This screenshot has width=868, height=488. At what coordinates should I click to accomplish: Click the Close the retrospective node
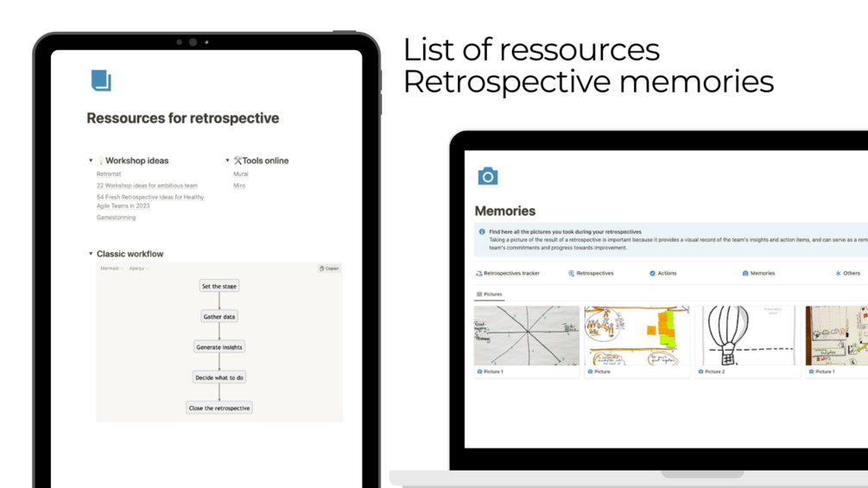pyautogui.click(x=219, y=408)
